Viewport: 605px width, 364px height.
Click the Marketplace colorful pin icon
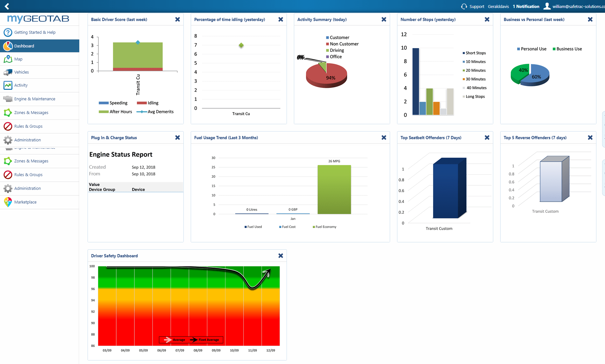point(8,202)
